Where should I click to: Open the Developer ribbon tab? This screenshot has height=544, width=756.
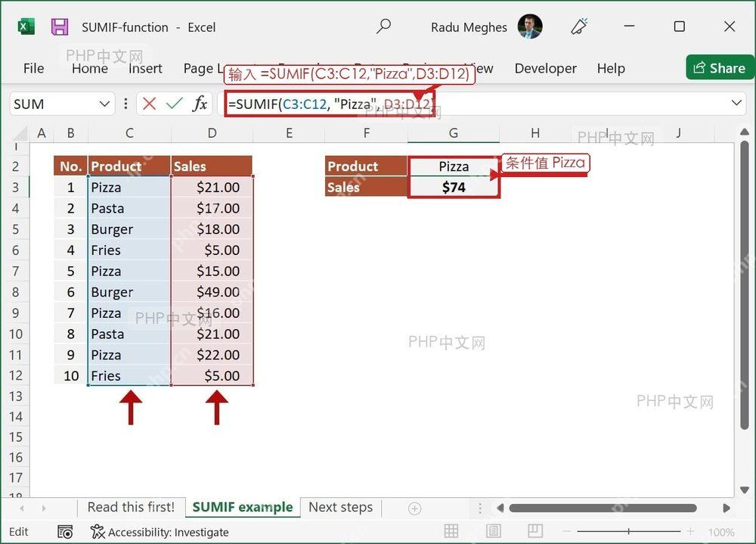pos(545,69)
